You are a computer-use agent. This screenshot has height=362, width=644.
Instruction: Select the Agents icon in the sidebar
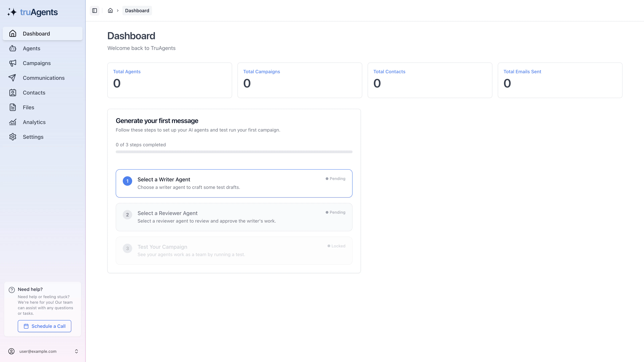[x=13, y=48]
